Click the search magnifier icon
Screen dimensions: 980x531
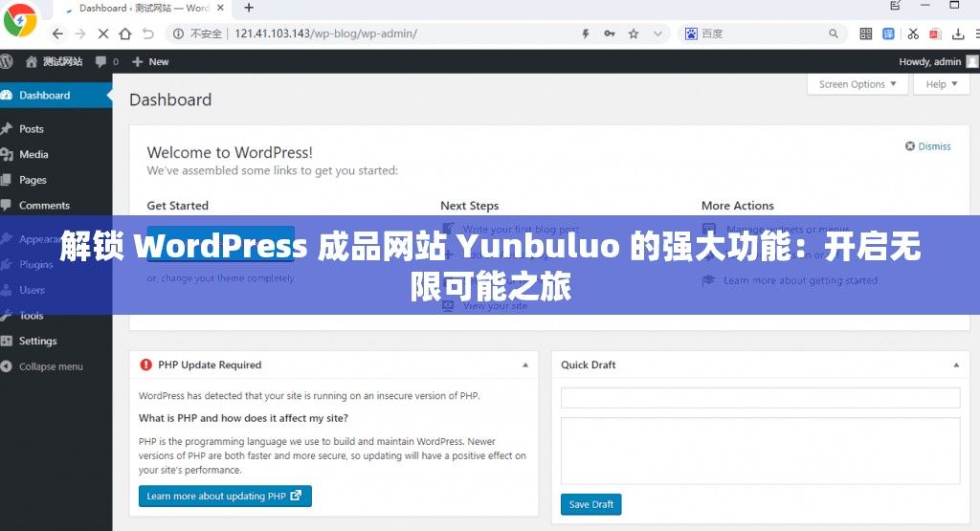click(834, 33)
